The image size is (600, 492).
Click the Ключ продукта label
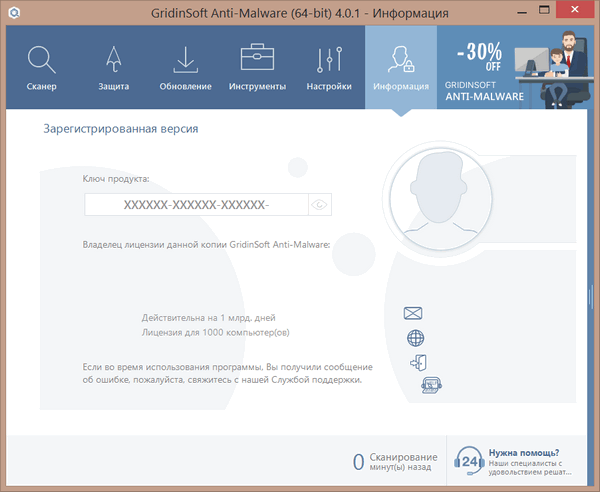116,179
